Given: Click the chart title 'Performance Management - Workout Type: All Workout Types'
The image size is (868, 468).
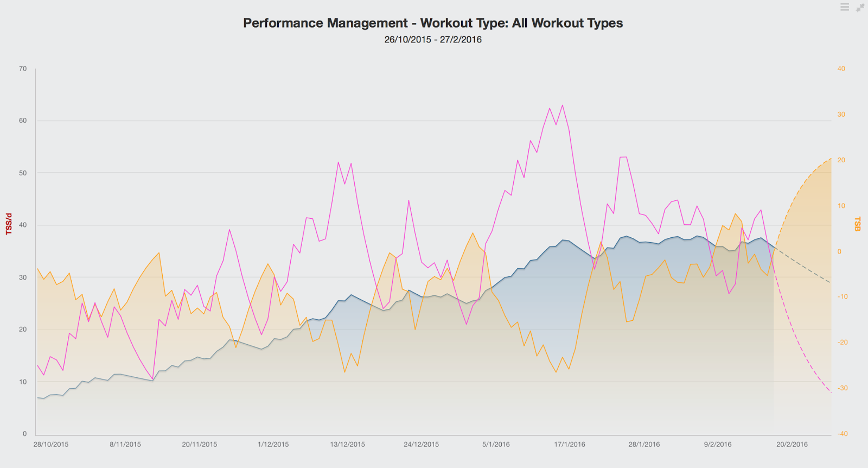Looking at the screenshot, I should tap(433, 23).
